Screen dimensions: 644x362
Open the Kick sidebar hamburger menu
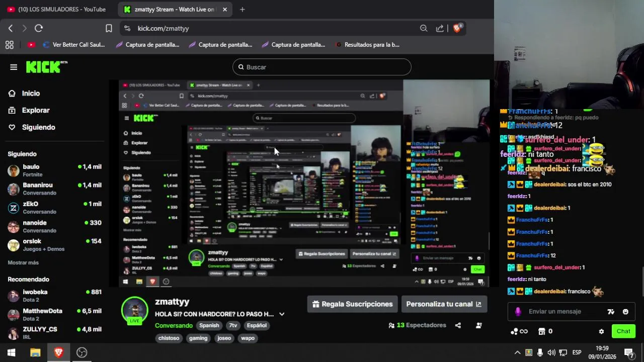[14, 67]
